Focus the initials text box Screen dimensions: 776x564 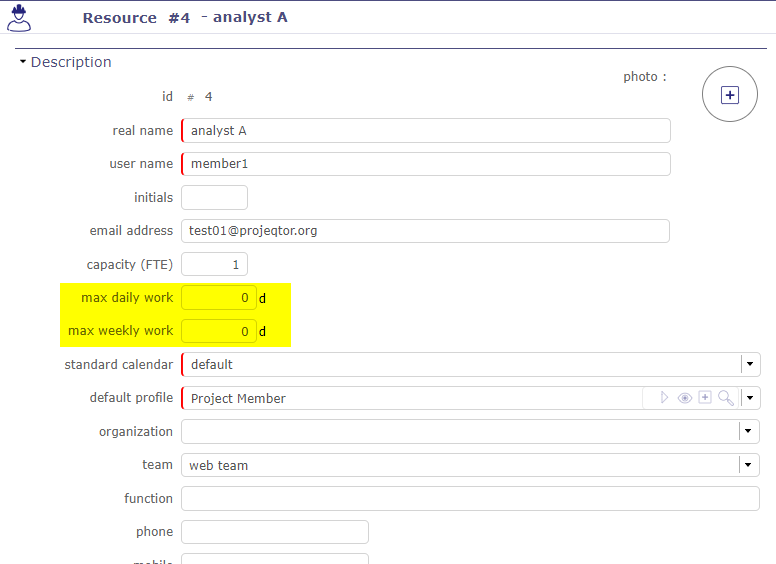tap(214, 198)
